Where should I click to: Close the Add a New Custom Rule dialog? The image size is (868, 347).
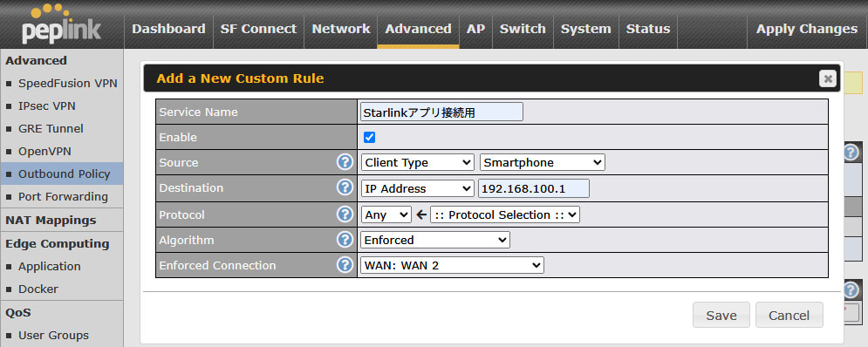pyautogui.click(x=828, y=78)
